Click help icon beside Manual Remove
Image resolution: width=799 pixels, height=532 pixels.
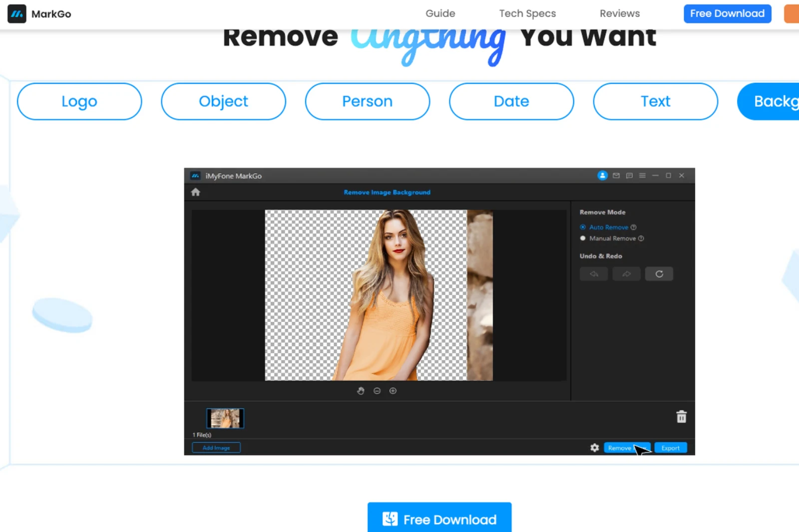(x=641, y=239)
